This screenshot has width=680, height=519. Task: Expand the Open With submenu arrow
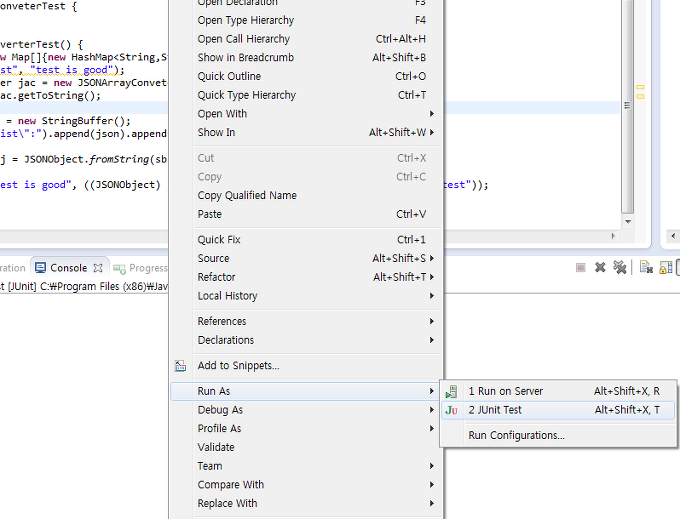pyautogui.click(x=432, y=114)
